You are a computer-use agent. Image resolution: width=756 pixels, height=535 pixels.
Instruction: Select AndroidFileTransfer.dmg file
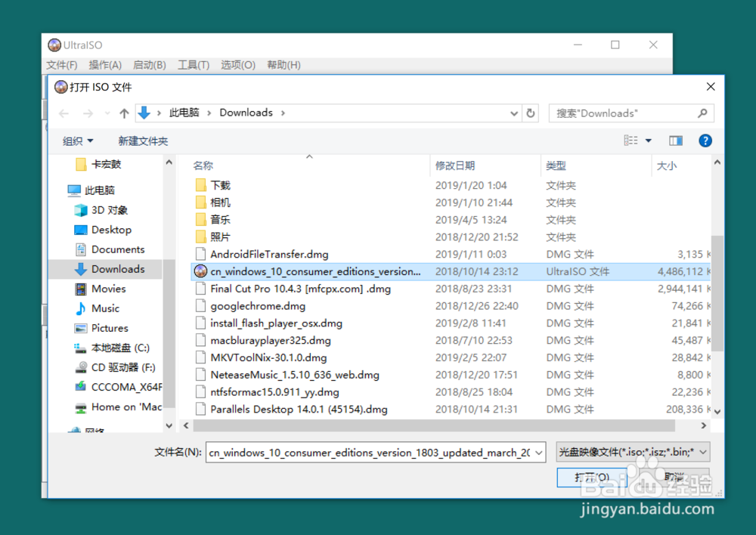269,255
